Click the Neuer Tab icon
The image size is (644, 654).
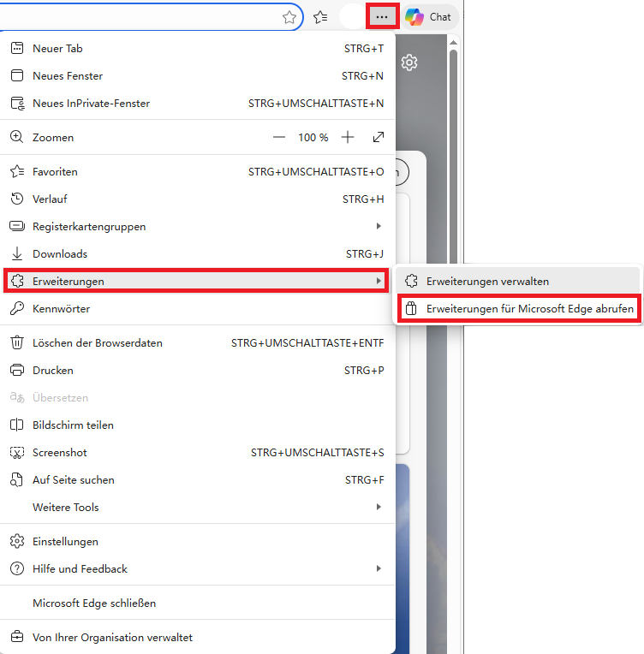[x=17, y=49]
